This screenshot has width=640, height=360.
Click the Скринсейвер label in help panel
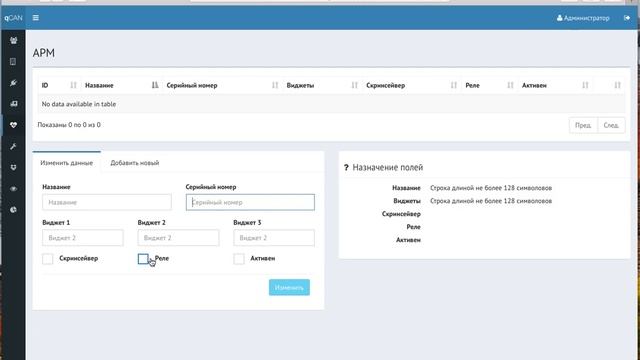point(401,214)
